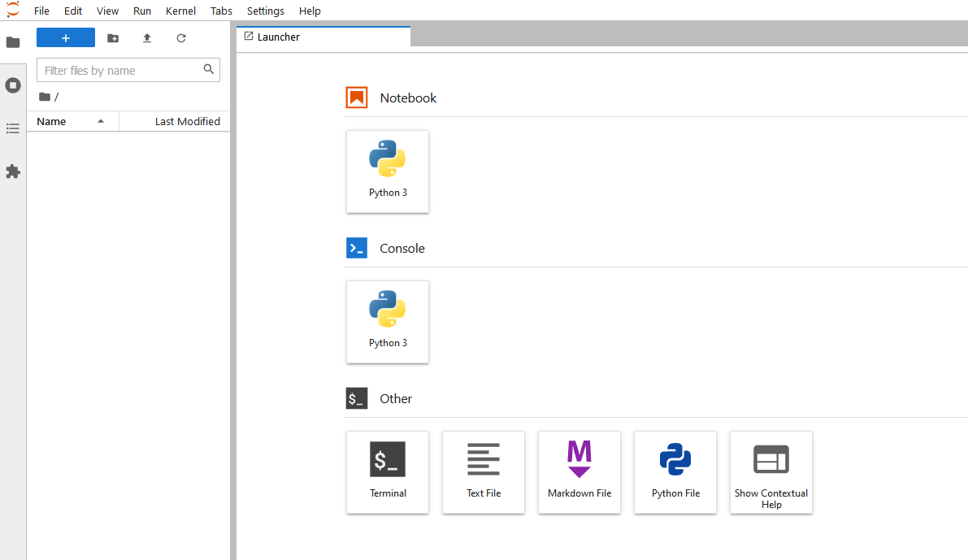Create a new Text File
This screenshot has width=968, height=560.
(484, 472)
